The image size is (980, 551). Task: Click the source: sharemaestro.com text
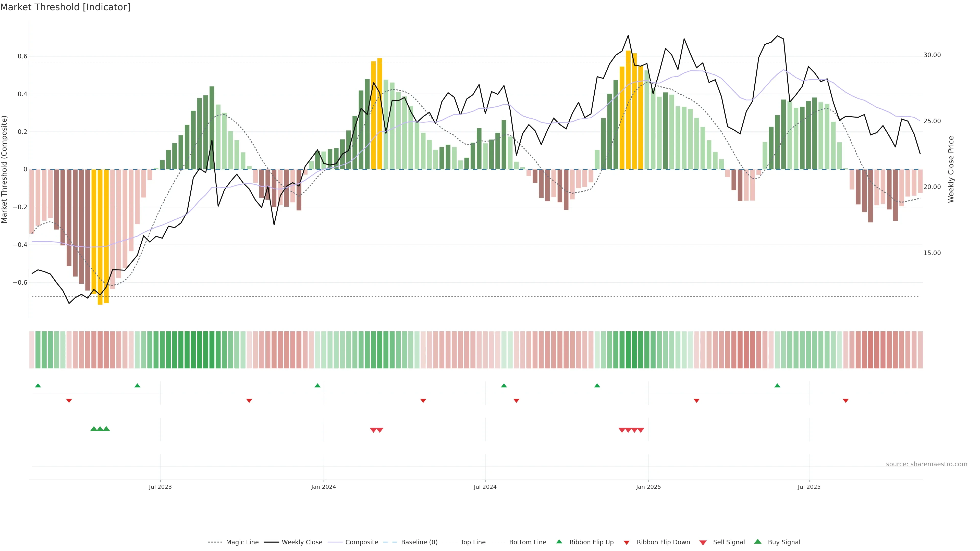(x=926, y=464)
